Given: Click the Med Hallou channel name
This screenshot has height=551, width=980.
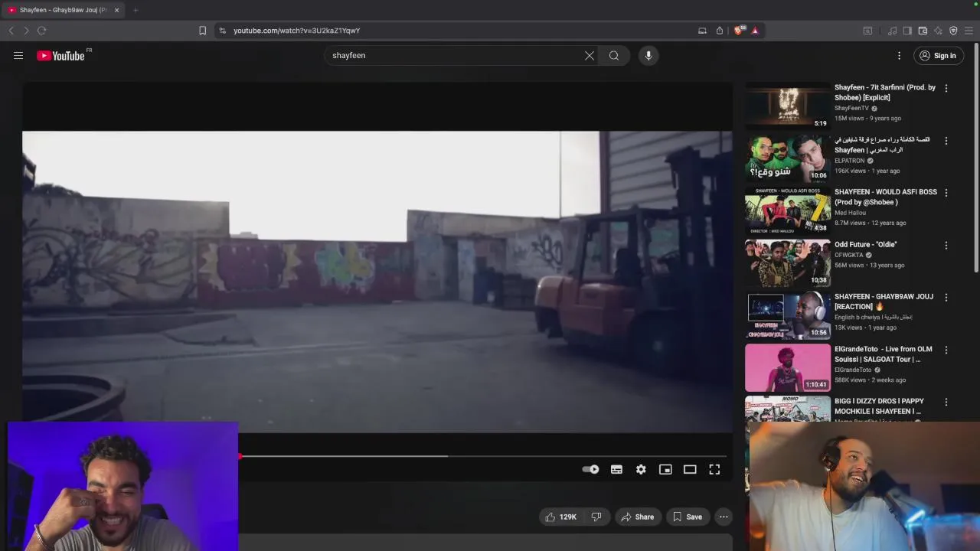Looking at the screenshot, I should [x=850, y=213].
